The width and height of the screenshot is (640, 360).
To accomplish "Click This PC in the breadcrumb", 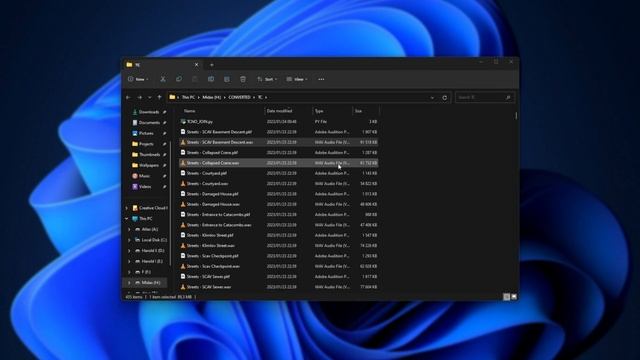I will [188, 97].
